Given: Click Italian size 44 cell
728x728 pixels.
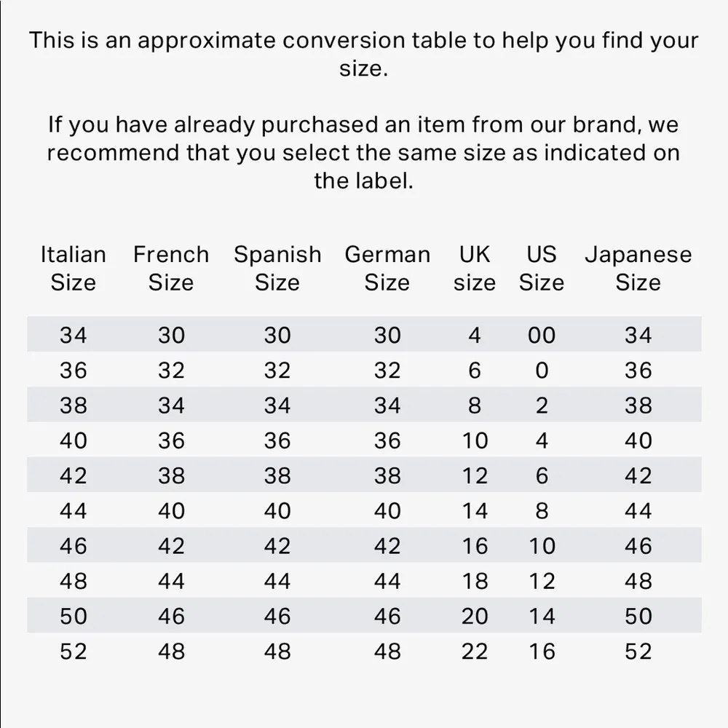Looking at the screenshot, I should pyautogui.click(x=73, y=511).
